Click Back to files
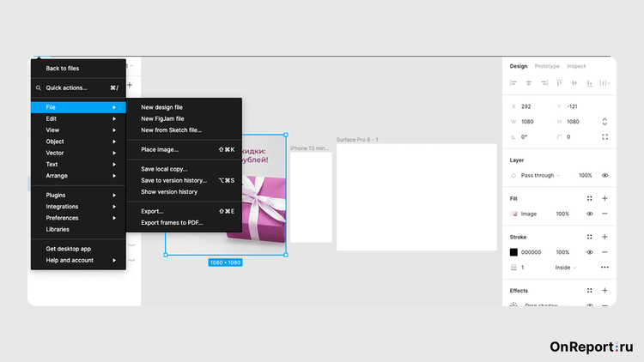Screen dimensions: 644x362 63,69
